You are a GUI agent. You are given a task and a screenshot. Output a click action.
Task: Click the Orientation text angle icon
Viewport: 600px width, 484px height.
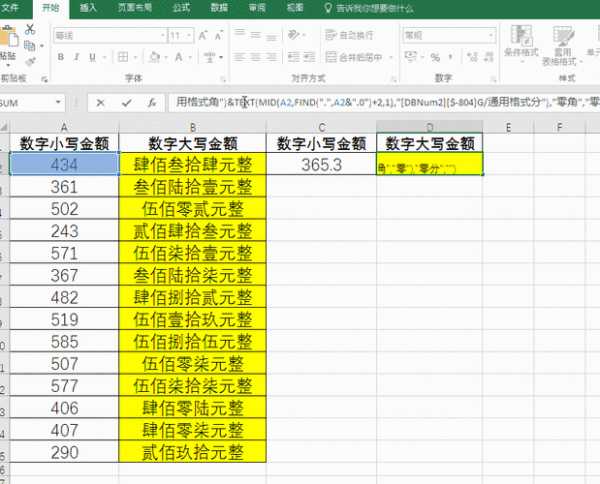coord(293,35)
